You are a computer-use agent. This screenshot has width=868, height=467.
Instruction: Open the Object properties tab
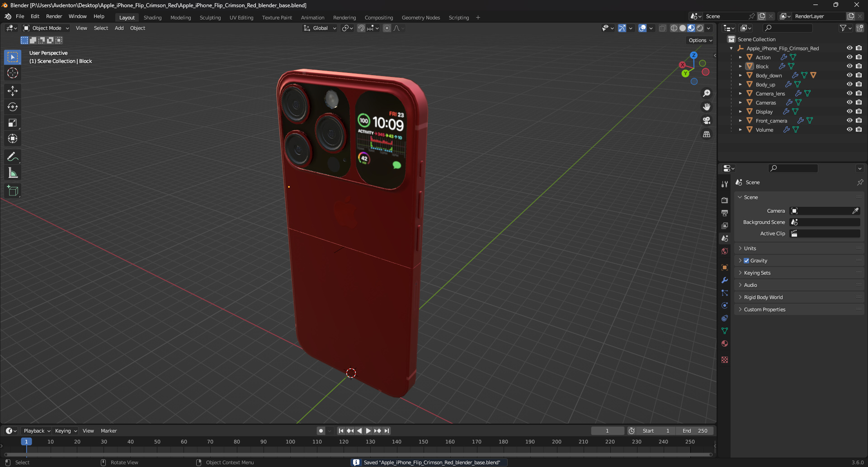click(x=725, y=267)
